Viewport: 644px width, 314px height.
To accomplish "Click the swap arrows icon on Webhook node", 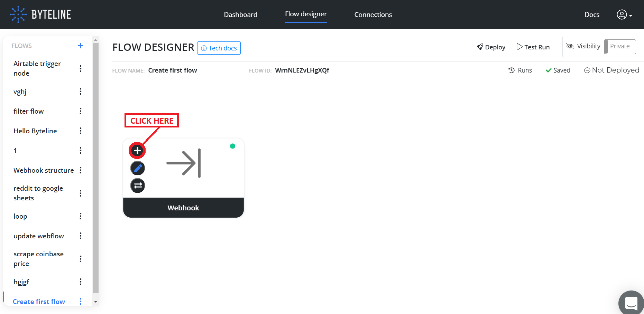I will coord(137,186).
